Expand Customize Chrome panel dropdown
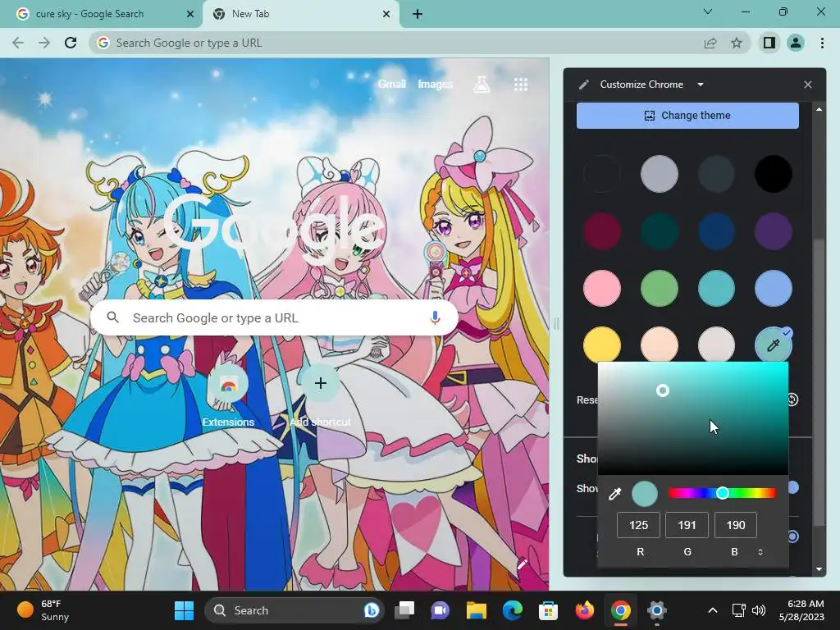This screenshot has height=630, width=840. point(701,84)
